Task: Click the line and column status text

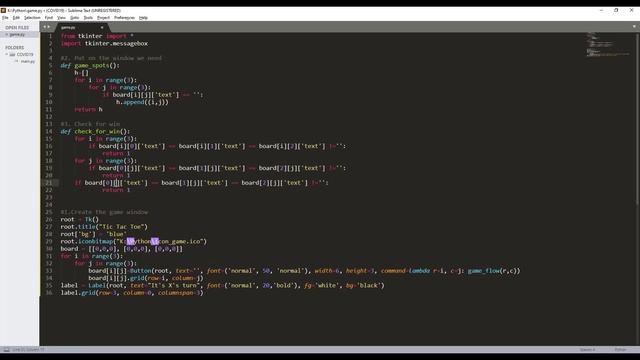Action: [28, 350]
